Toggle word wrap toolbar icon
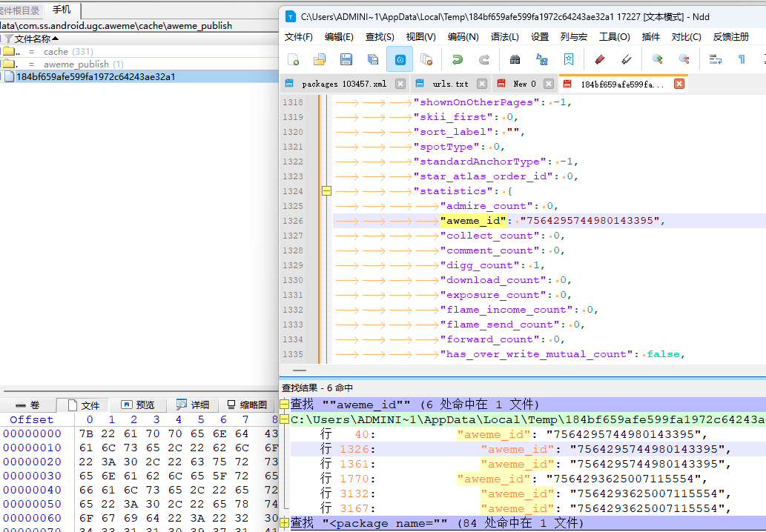Viewport: 766px width, 532px height. (715, 59)
